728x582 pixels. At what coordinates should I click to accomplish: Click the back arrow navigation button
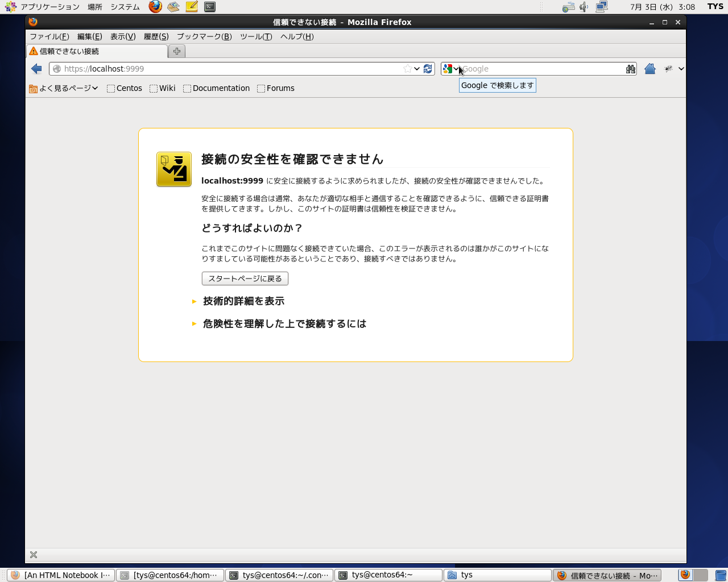[37, 69]
